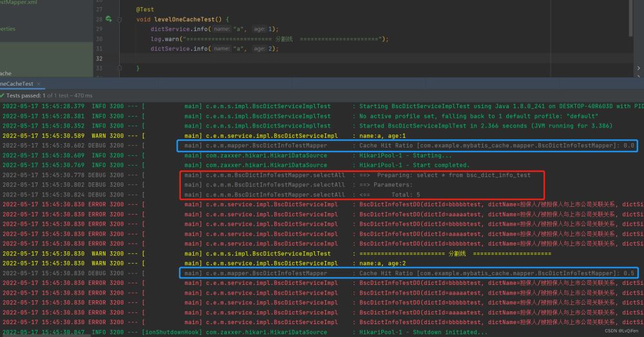Click the log.warn statement on line 30
Screen dimensions: 644x337
[x=269, y=39]
